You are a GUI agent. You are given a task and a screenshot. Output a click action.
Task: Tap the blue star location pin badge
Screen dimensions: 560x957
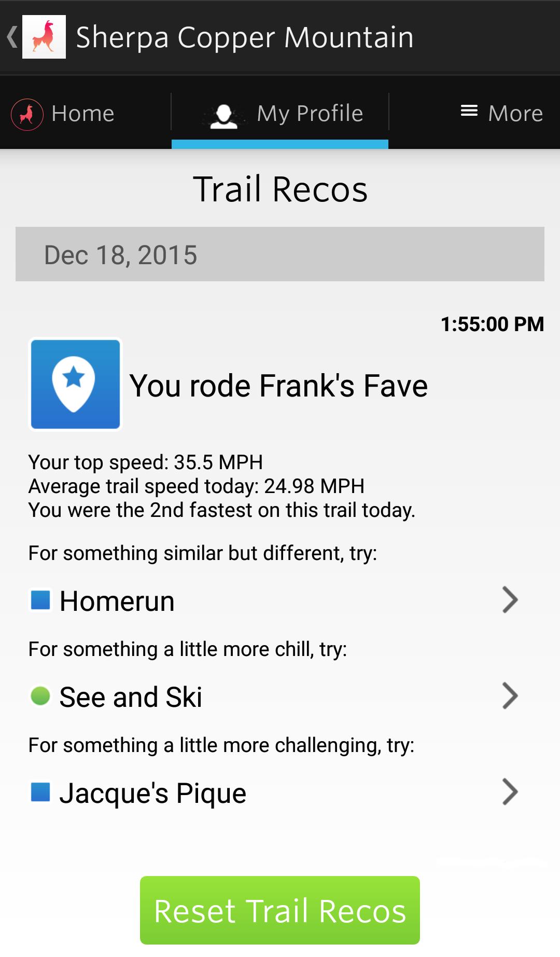(x=75, y=384)
